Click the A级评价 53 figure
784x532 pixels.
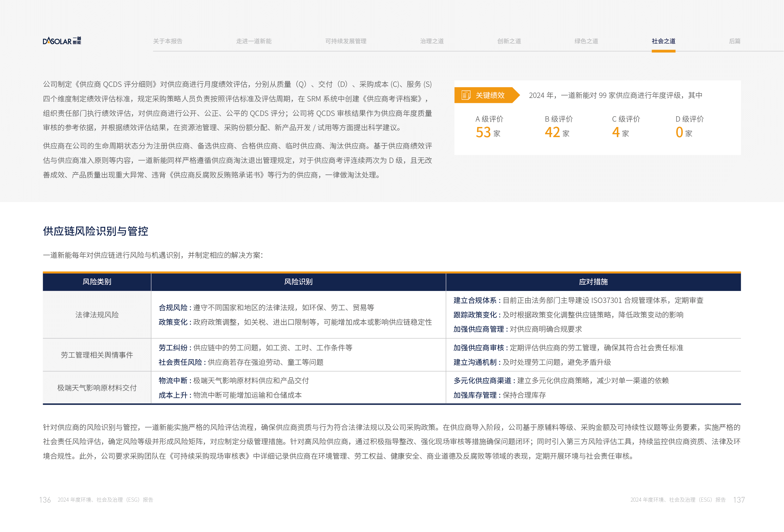coord(483,132)
